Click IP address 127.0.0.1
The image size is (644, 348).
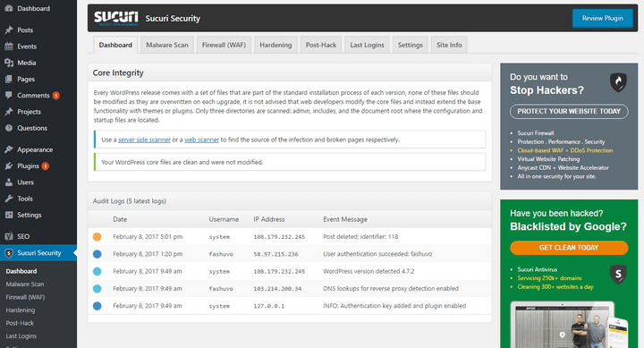tap(268, 306)
